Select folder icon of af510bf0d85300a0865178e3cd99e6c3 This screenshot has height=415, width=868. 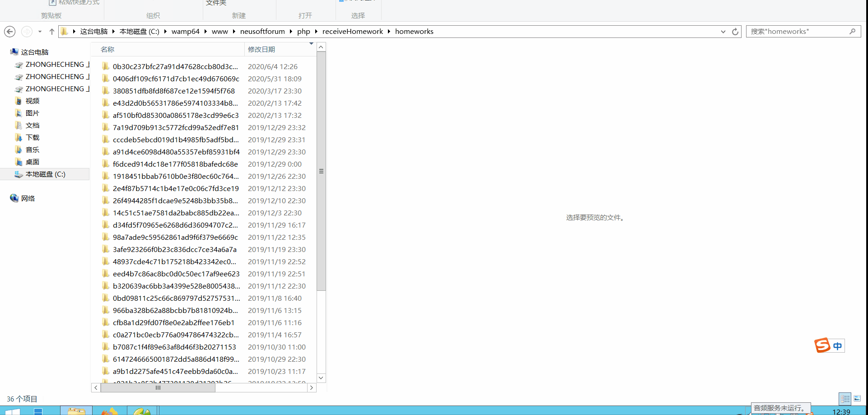pos(106,115)
